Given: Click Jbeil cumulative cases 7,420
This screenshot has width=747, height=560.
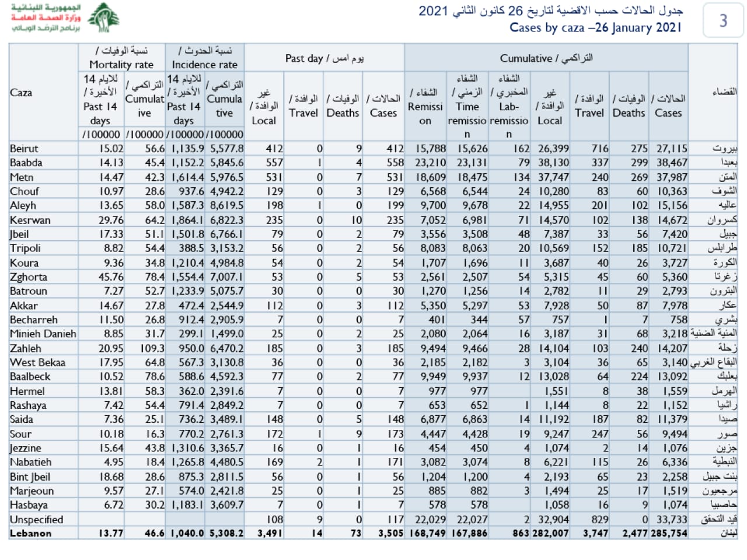Looking at the screenshot, I should pyautogui.click(x=675, y=234).
